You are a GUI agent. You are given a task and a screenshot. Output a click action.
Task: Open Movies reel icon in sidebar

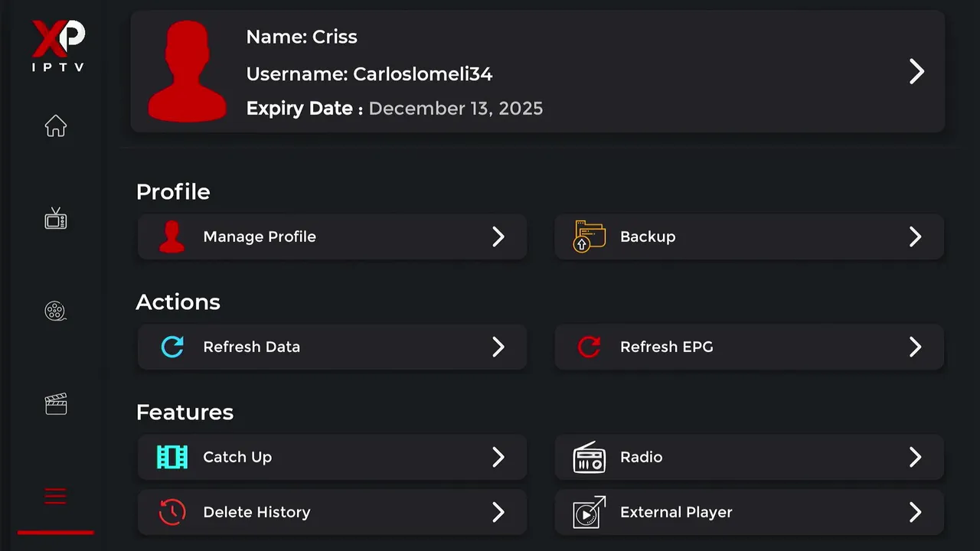[55, 311]
